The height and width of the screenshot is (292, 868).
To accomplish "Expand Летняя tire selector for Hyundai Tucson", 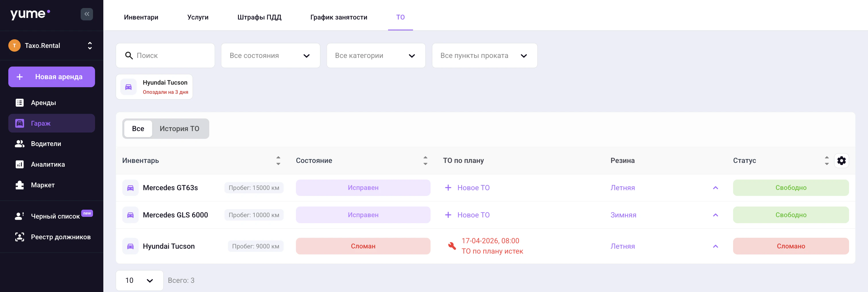I will click(x=664, y=246).
